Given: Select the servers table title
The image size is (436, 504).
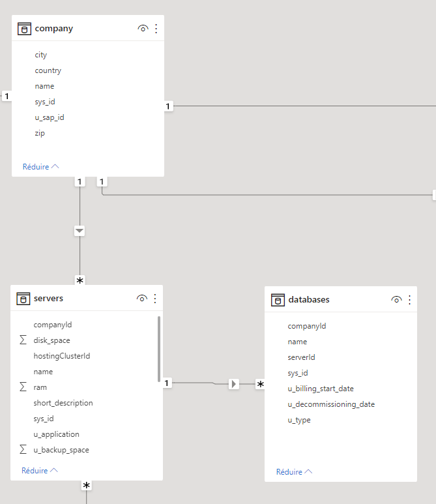Looking at the screenshot, I should pos(48,298).
